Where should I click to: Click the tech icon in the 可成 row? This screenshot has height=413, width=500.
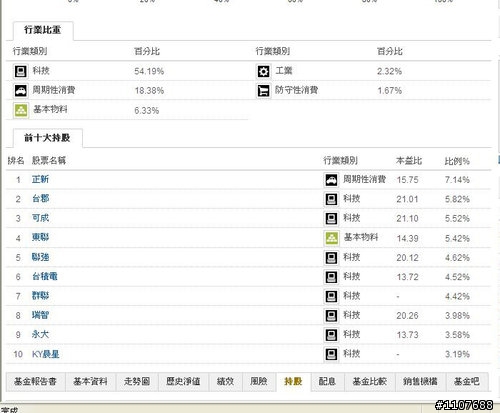[331, 219]
